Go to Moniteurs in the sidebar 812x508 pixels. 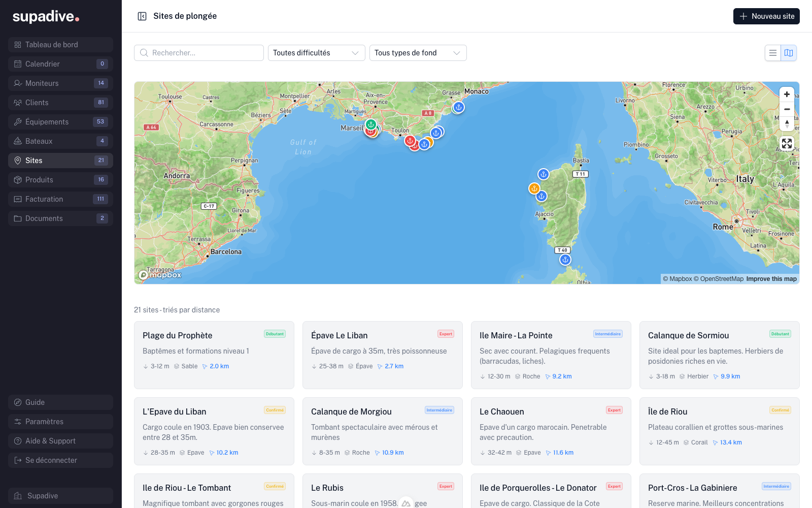click(x=60, y=83)
